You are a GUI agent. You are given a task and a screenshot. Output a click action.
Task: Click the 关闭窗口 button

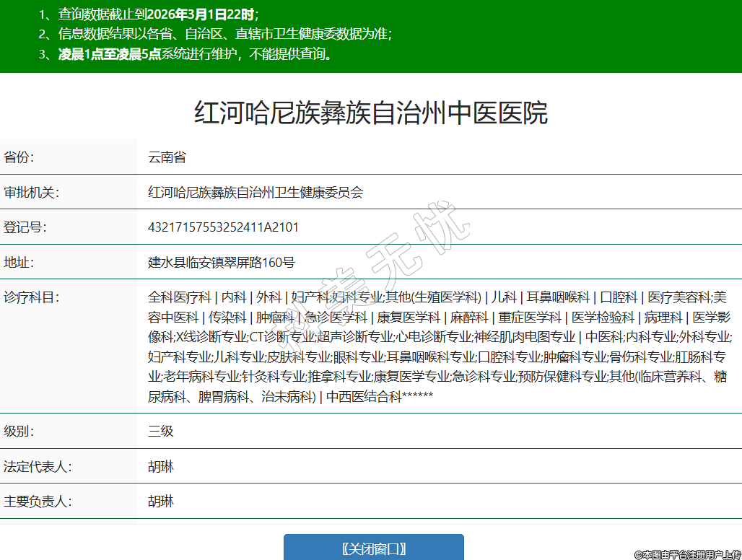pyautogui.click(x=373, y=548)
